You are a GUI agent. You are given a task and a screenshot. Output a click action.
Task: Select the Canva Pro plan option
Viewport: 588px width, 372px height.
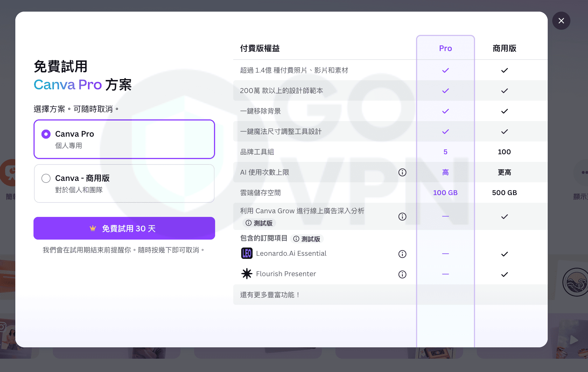(46, 134)
